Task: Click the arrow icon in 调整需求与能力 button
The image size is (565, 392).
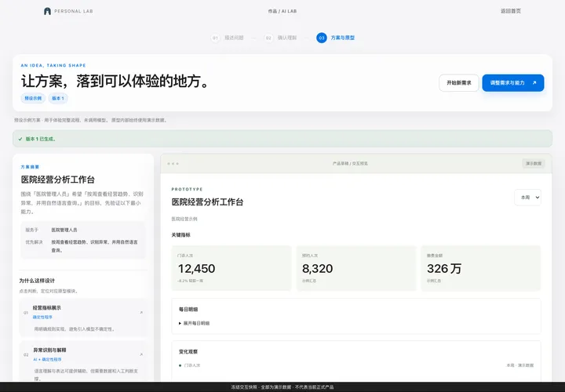Action: coord(534,83)
